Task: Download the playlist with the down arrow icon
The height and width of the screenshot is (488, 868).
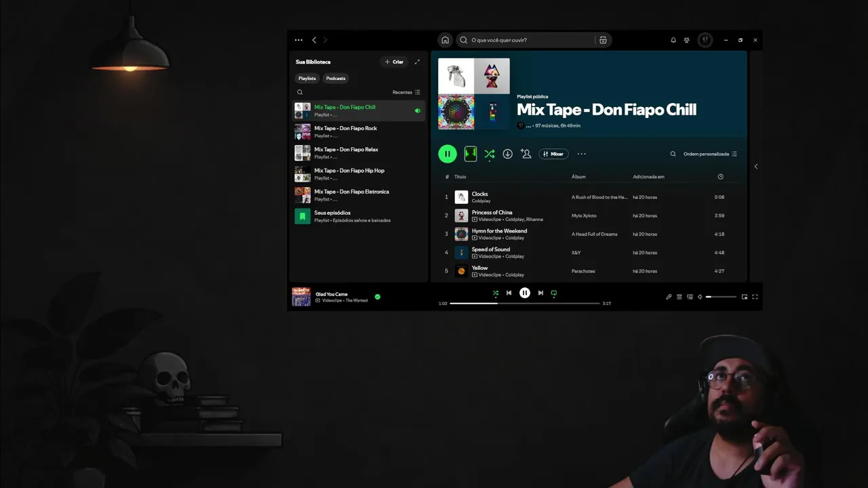Action: 507,154
